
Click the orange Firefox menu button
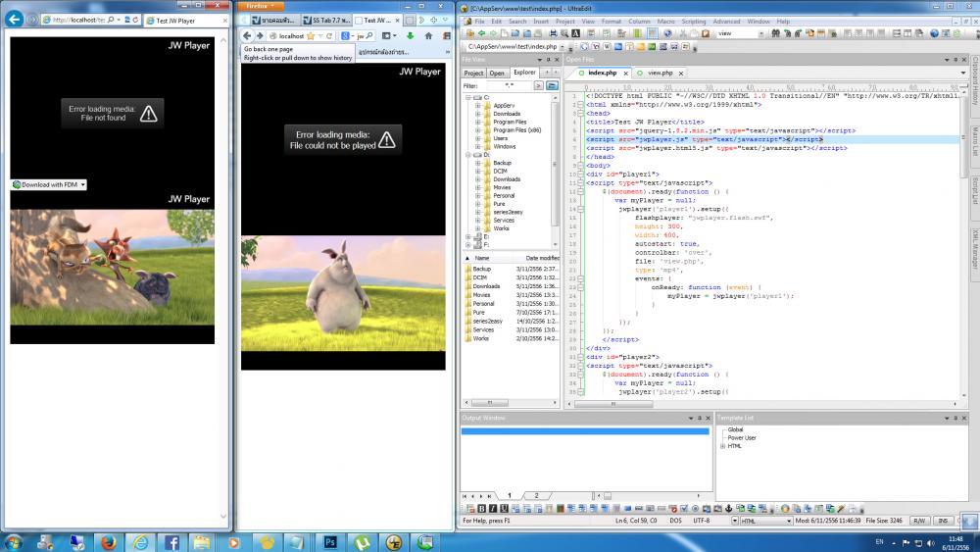pos(260,5)
